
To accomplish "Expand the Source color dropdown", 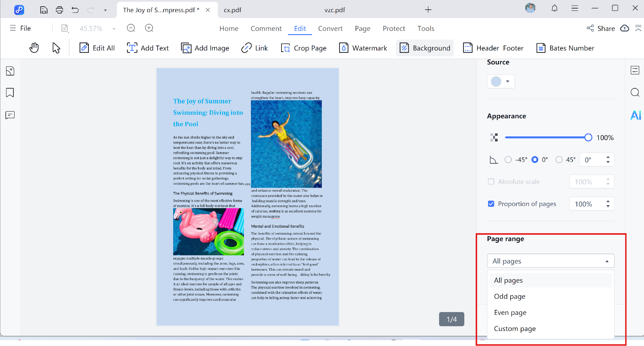I will [501, 82].
